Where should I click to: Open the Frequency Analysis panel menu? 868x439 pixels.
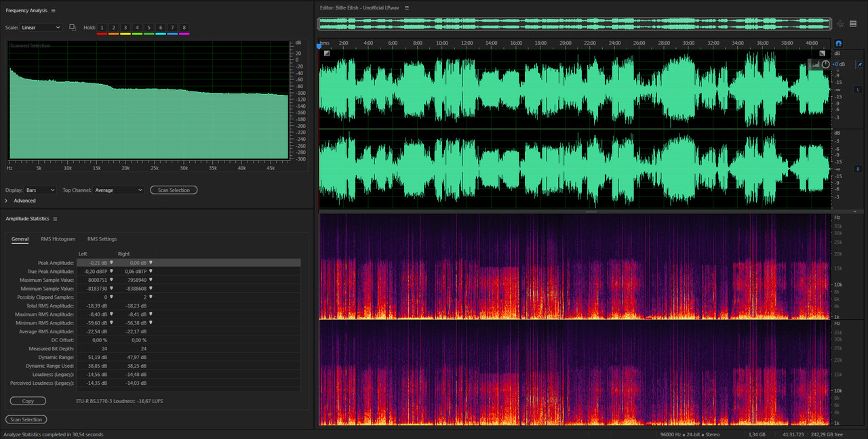54,10
